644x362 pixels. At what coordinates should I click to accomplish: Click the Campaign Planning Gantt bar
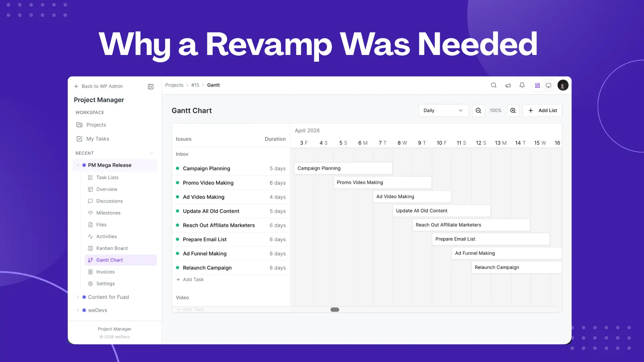click(x=343, y=168)
